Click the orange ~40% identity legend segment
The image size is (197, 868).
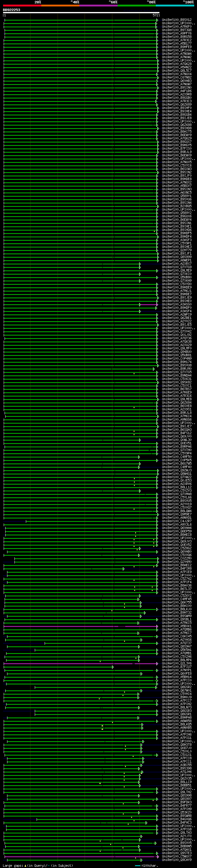[60, 6]
